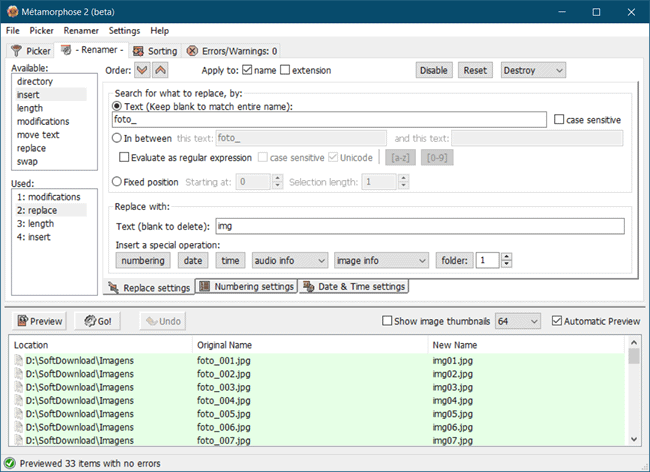Check the 'name' Apply to checkbox
650x472 pixels.
(247, 70)
